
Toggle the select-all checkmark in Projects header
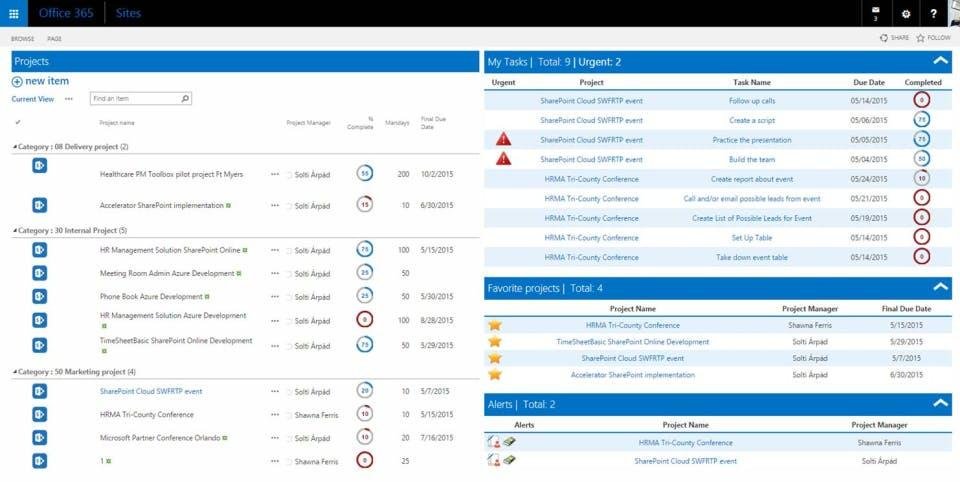click(x=18, y=122)
